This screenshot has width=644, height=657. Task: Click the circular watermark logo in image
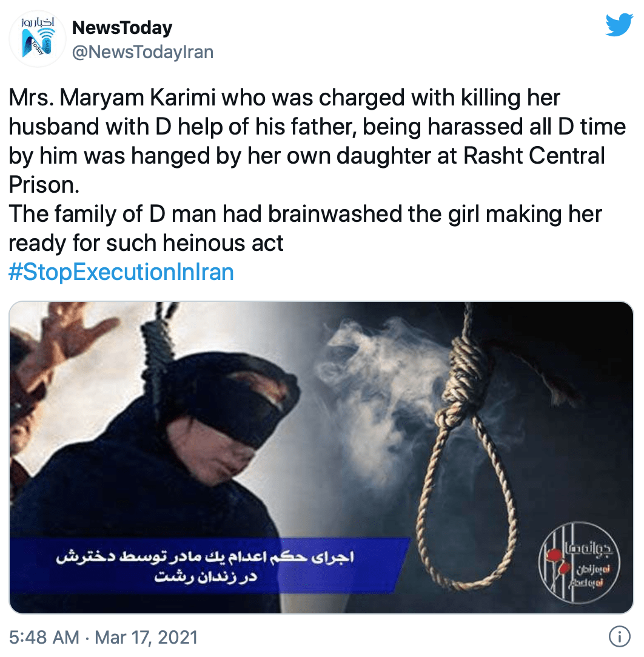pos(579,562)
